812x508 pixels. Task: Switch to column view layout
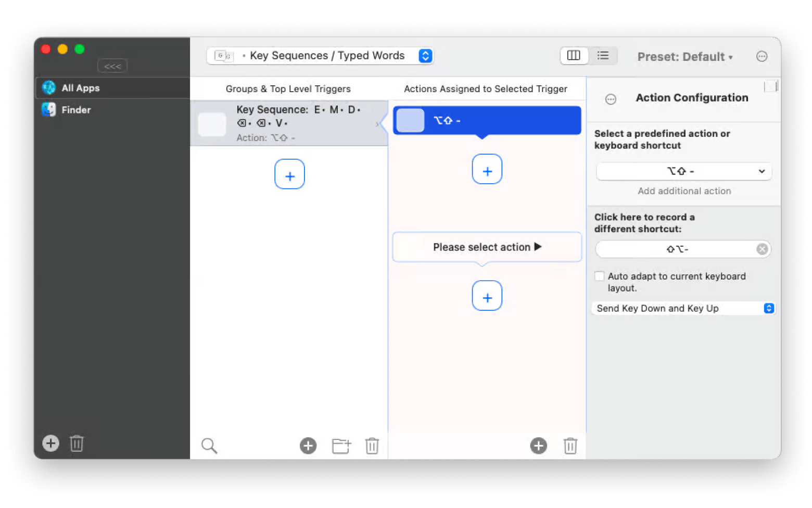(574, 56)
